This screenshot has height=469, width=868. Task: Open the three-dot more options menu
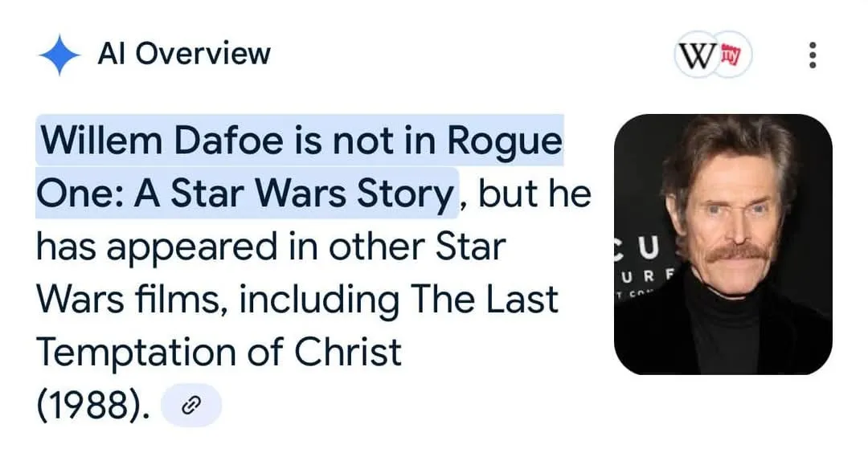click(813, 55)
